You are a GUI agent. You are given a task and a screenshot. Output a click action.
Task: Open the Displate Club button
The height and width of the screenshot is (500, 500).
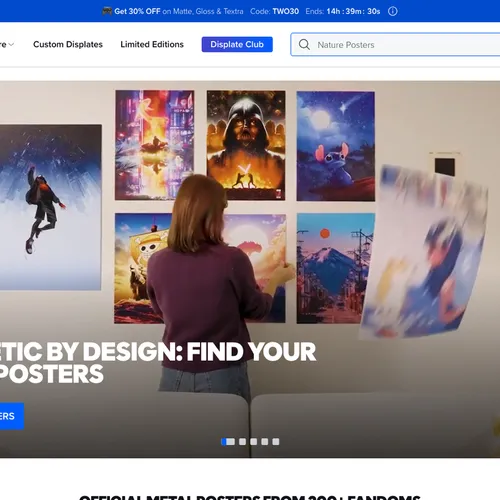coord(237,44)
